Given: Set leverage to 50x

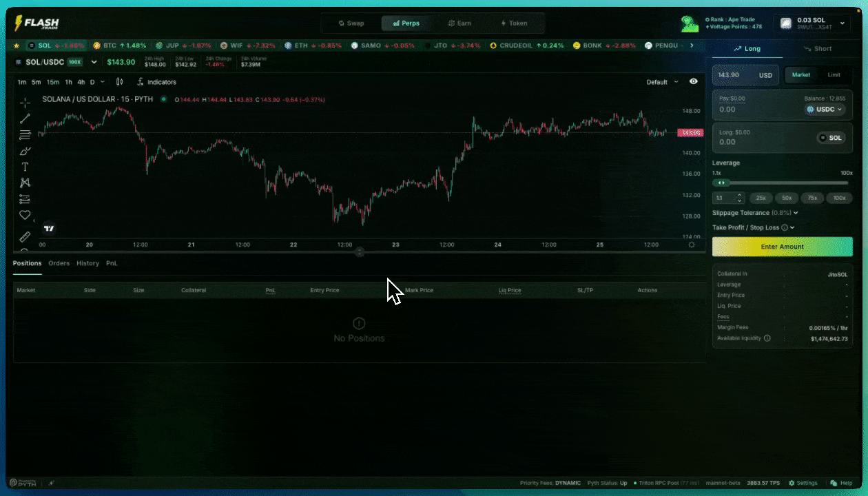Looking at the screenshot, I should point(786,198).
